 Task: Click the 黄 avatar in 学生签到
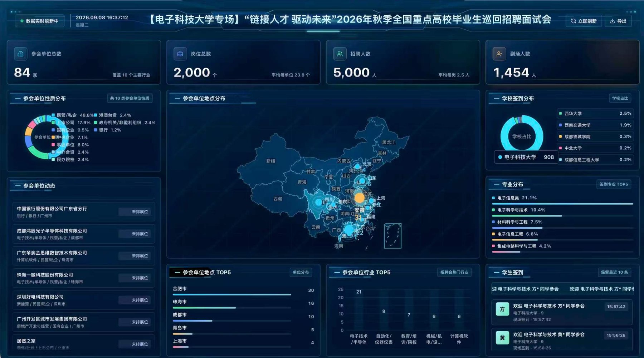coord(502,338)
